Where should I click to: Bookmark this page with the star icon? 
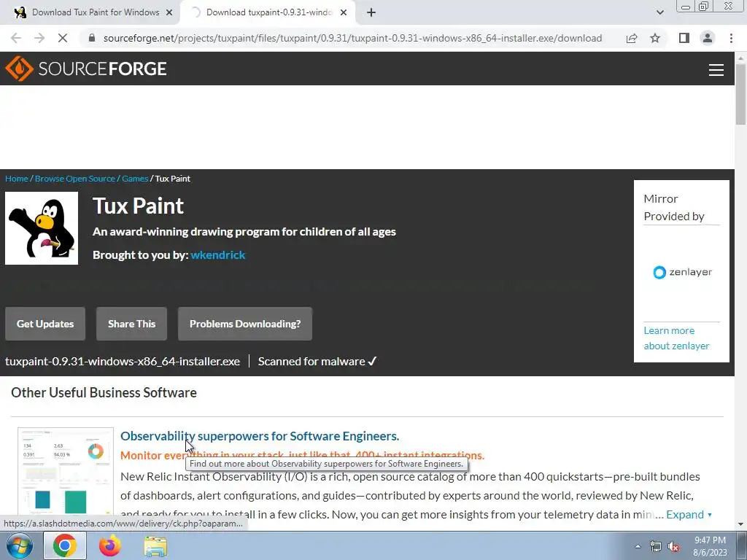tap(655, 38)
